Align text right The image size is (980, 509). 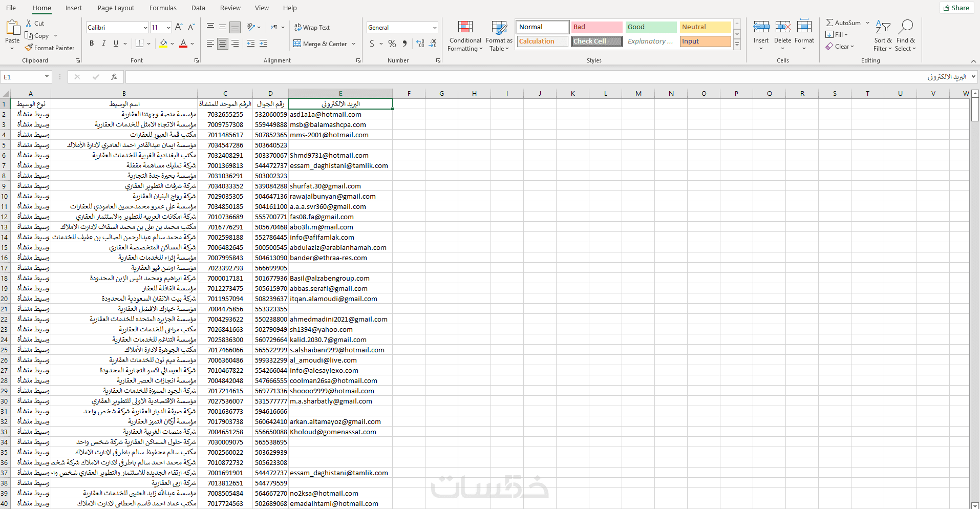[x=235, y=44]
